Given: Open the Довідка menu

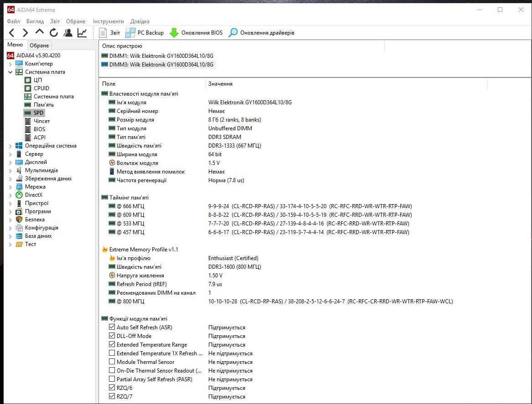Looking at the screenshot, I should (x=140, y=21).
